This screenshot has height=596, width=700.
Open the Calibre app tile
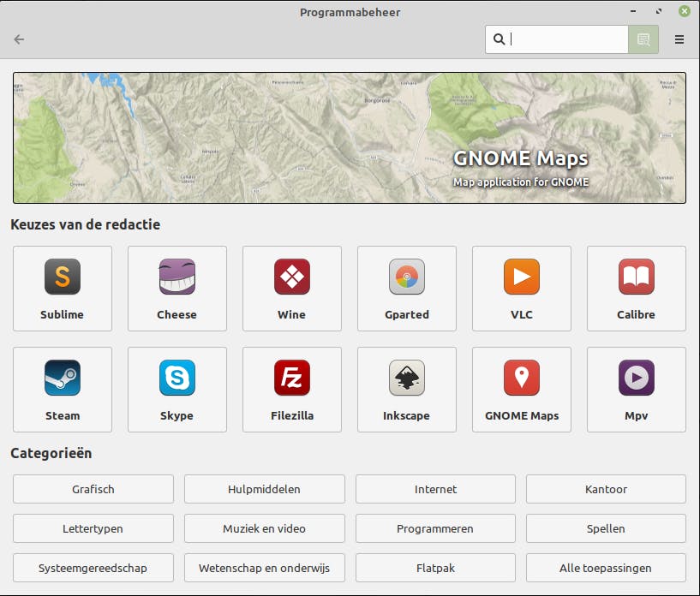pyautogui.click(x=636, y=289)
